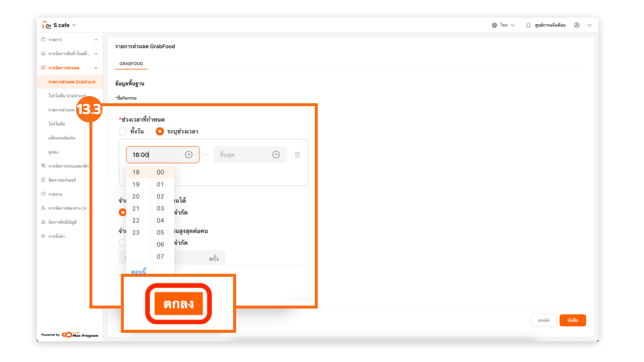Switch to the GRABFOOD tab
Viewport: 644px width, 362px height.
click(x=131, y=64)
